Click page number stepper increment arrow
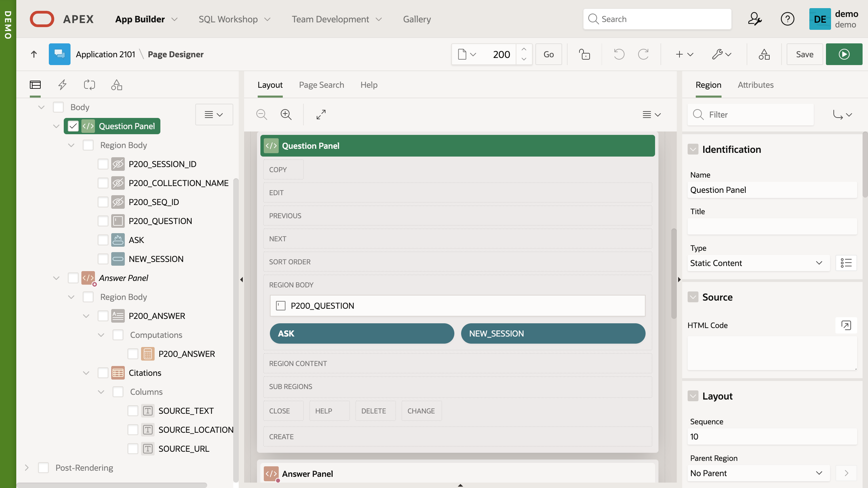This screenshot has height=488, width=868. [524, 49]
